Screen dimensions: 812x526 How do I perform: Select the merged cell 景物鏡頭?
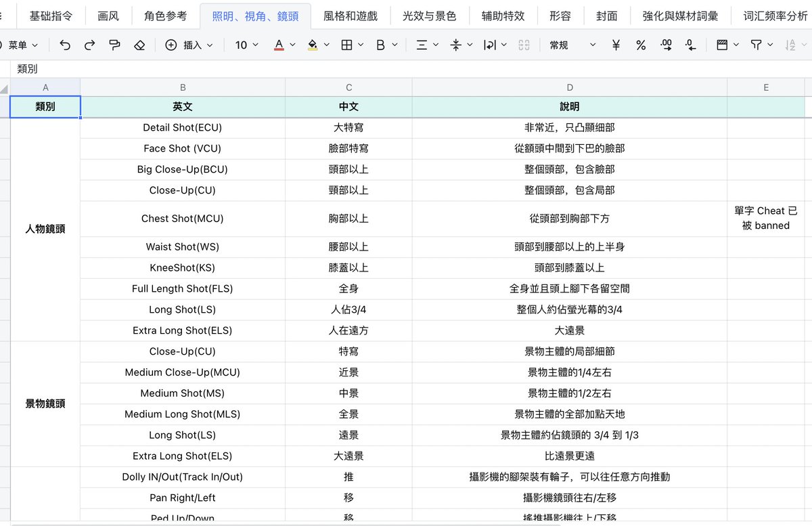click(x=45, y=403)
